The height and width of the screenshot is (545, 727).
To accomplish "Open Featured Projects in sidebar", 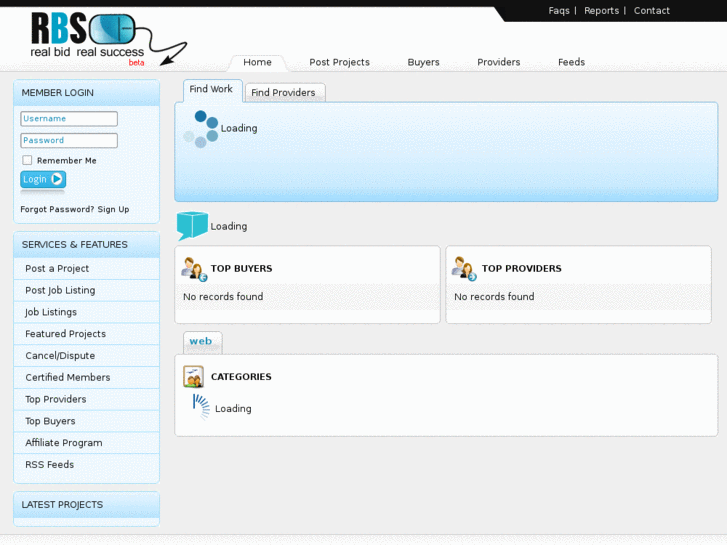I will (x=86, y=334).
